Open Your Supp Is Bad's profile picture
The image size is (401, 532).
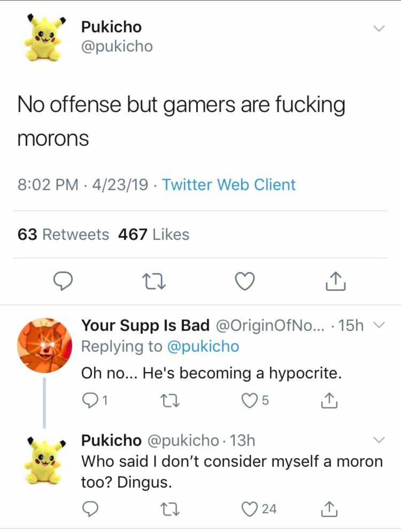(45, 346)
